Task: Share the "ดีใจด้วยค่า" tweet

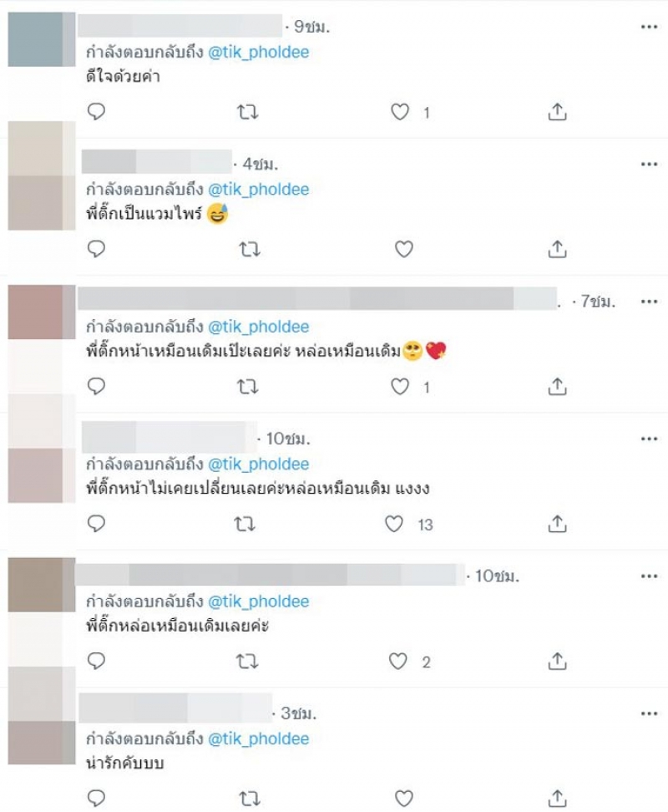Action: point(557,111)
